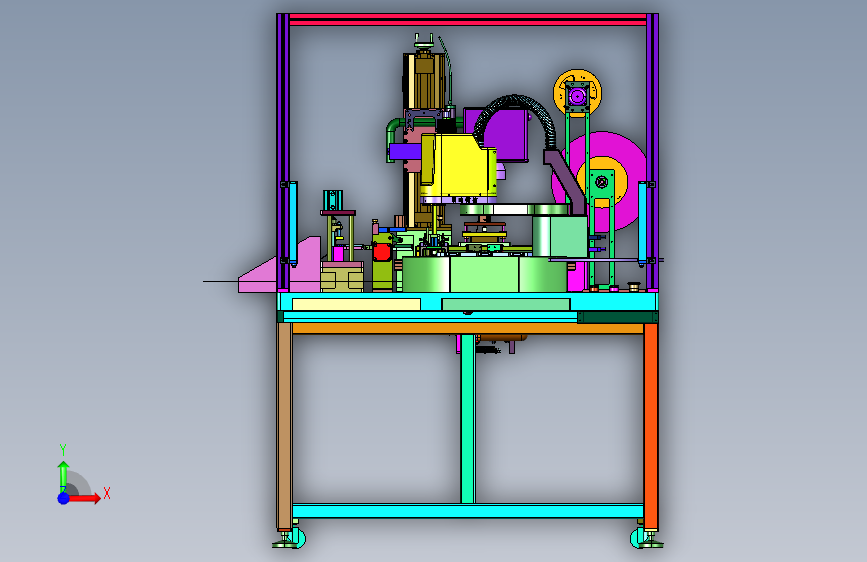Select the yellow housing on the machine head
867x562 pixels.
pyautogui.click(x=458, y=168)
